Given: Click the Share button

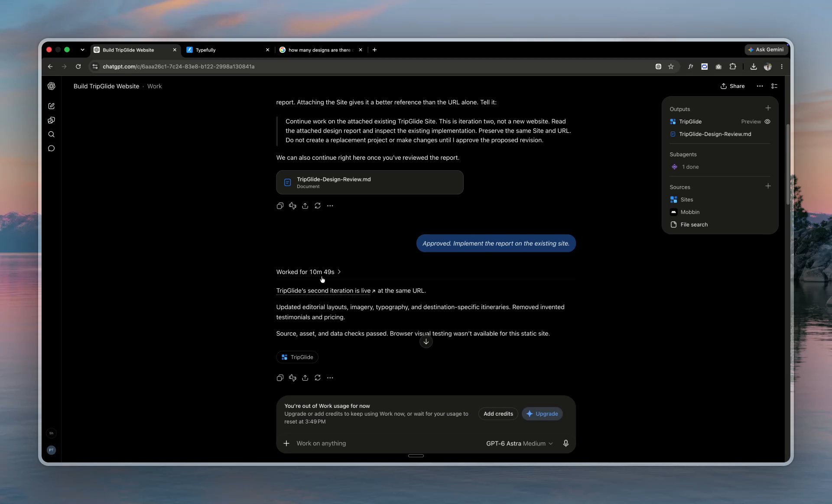Looking at the screenshot, I should point(732,86).
